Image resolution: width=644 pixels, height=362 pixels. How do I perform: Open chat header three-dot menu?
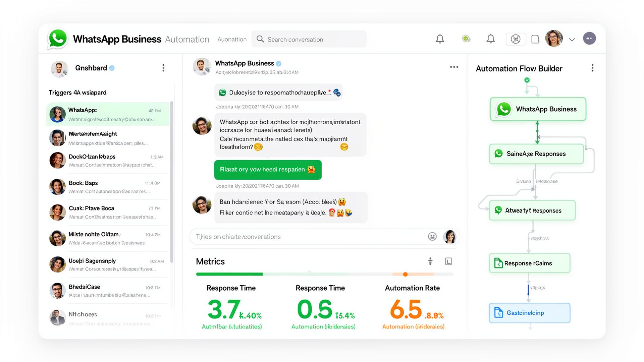tap(454, 67)
